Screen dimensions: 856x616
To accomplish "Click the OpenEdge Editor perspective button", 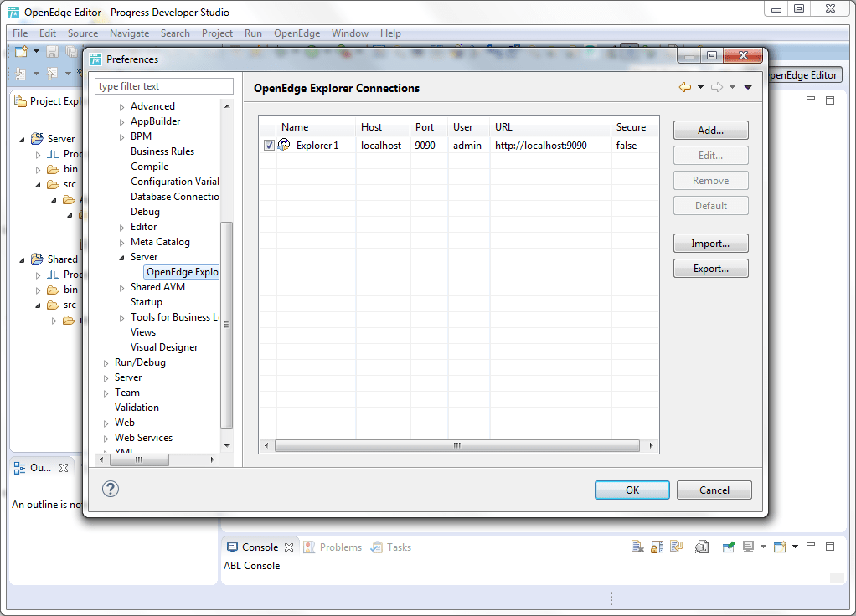I will coord(803,75).
